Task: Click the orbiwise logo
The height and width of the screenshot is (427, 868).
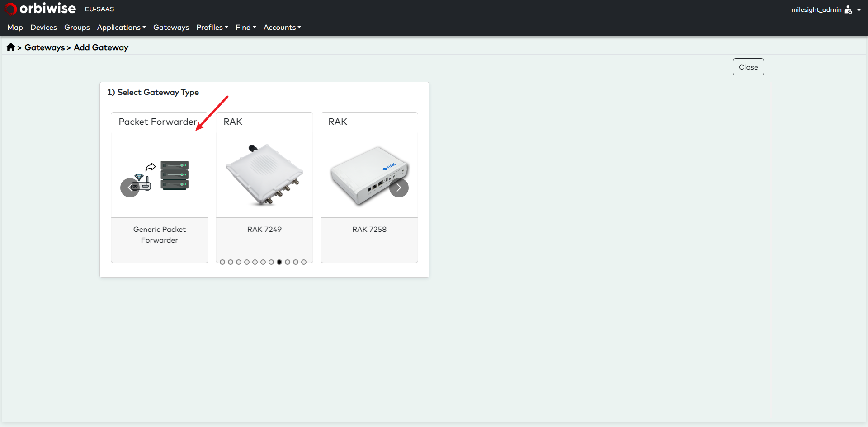Action: click(x=40, y=9)
